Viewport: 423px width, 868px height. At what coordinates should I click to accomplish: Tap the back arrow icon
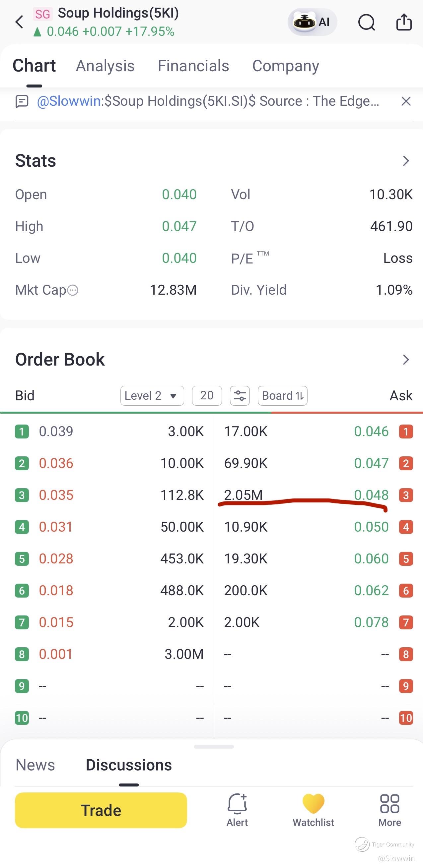click(20, 22)
